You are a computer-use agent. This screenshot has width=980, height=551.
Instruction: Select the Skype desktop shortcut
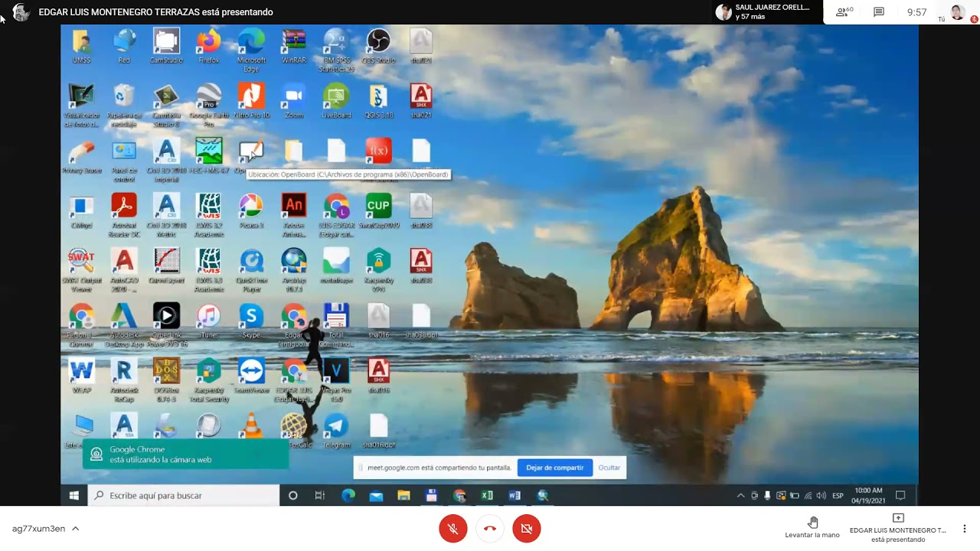coord(251,321)
